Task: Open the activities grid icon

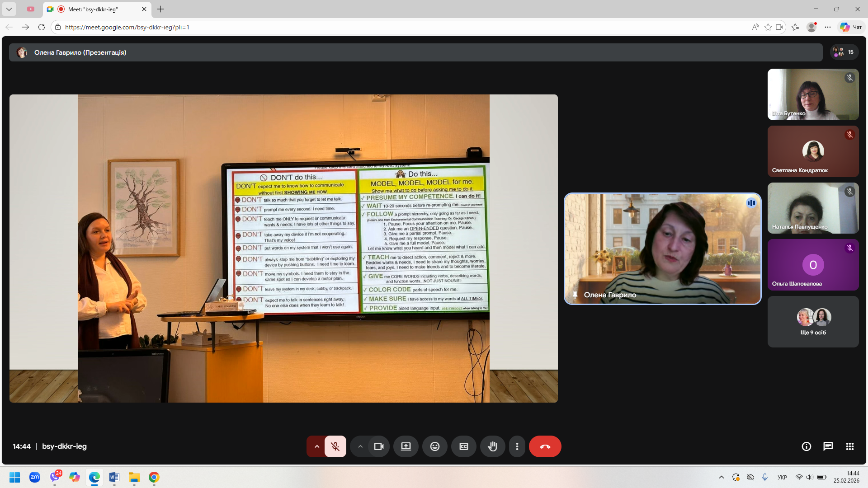Action: 849,446
